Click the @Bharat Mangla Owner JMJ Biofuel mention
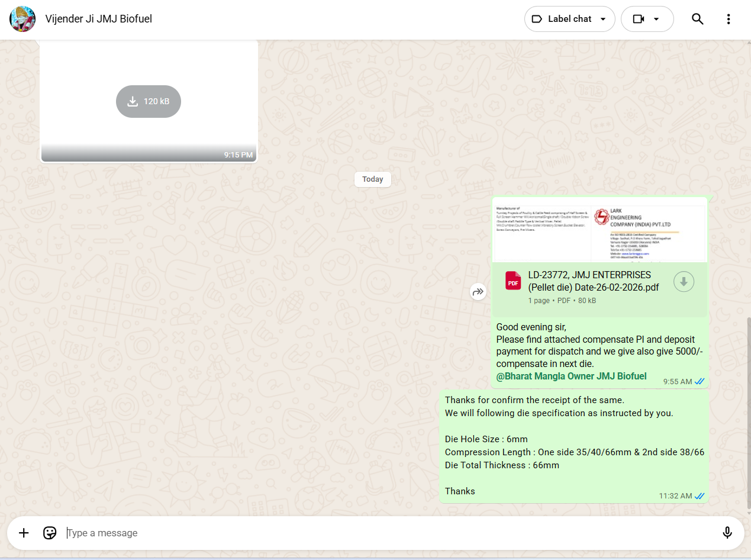This screenshot has width=751, height=560. coord(571,376)
